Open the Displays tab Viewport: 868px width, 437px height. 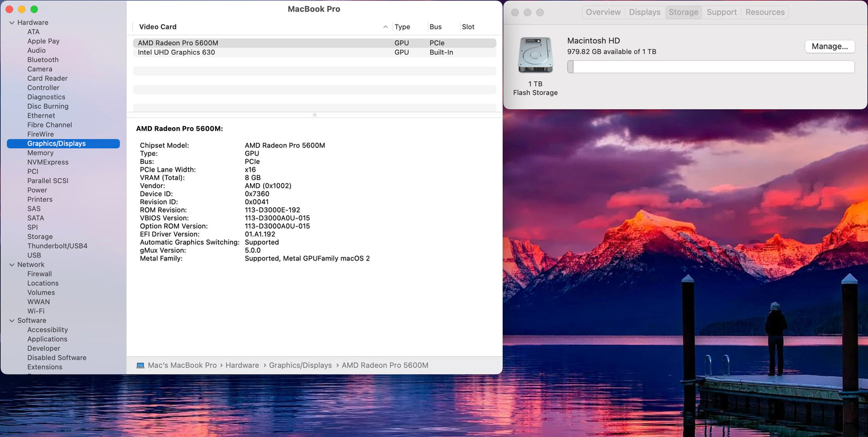pyautogui.click(x=644, y=12)
